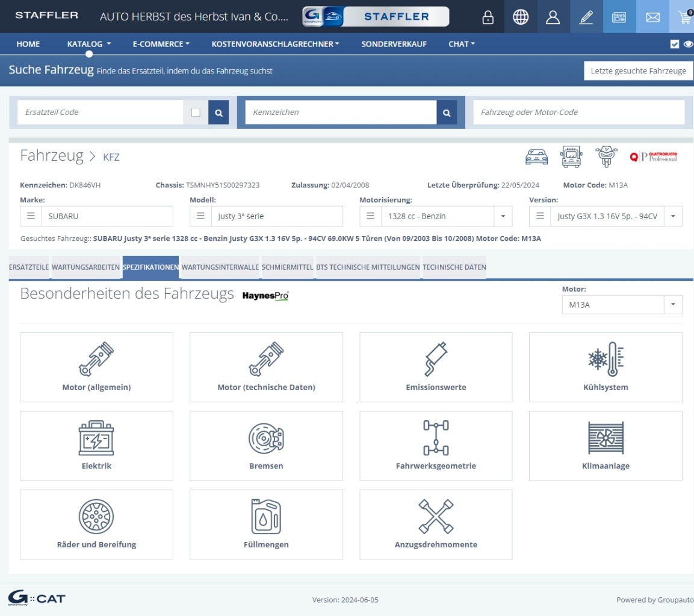Expand the Kostenvoranschlagrechner dropdown menu
Image resolution: width=694 pixels, height=616 pixels.
(275, 44)
